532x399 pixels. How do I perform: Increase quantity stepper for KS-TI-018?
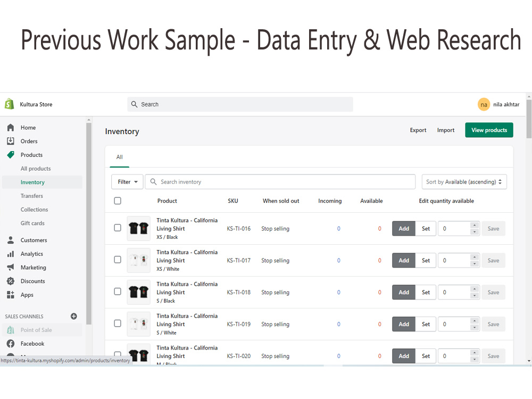pos(475,289)
